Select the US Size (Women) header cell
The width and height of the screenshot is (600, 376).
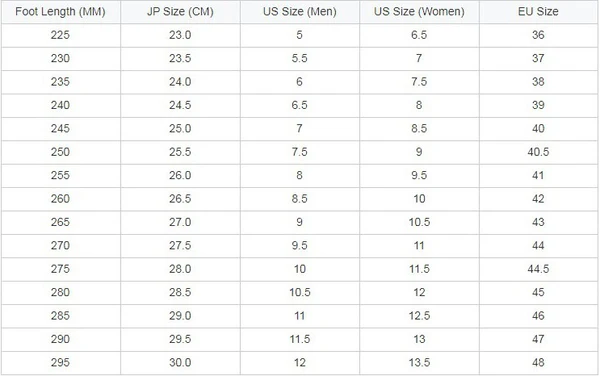pyautogui.click(x=419, y=11)
